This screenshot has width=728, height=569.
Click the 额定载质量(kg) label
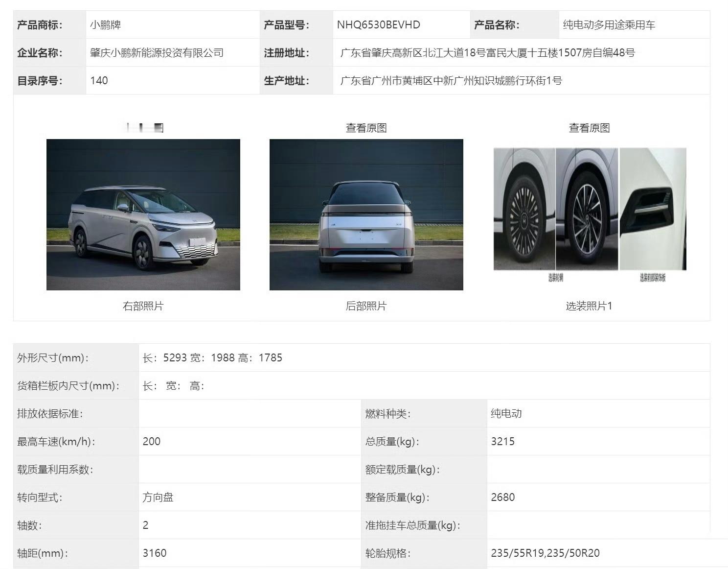tap(403, 469)
